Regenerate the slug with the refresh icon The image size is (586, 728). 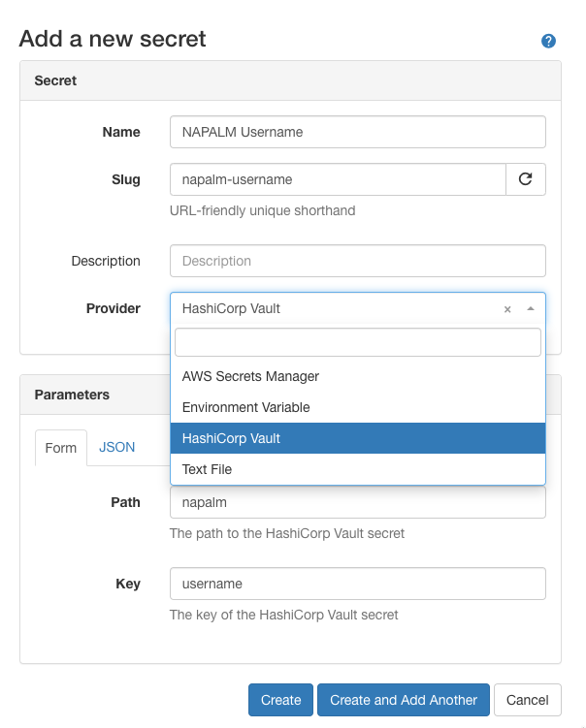pyautogui.click(x=526, y=179)
